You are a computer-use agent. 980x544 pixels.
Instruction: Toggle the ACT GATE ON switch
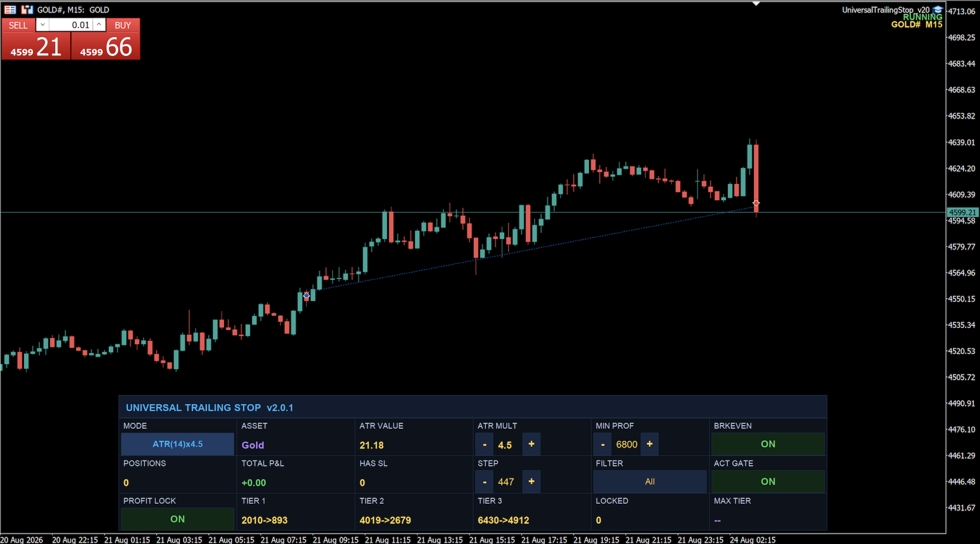pyautogui.click(x=768, y=481)
